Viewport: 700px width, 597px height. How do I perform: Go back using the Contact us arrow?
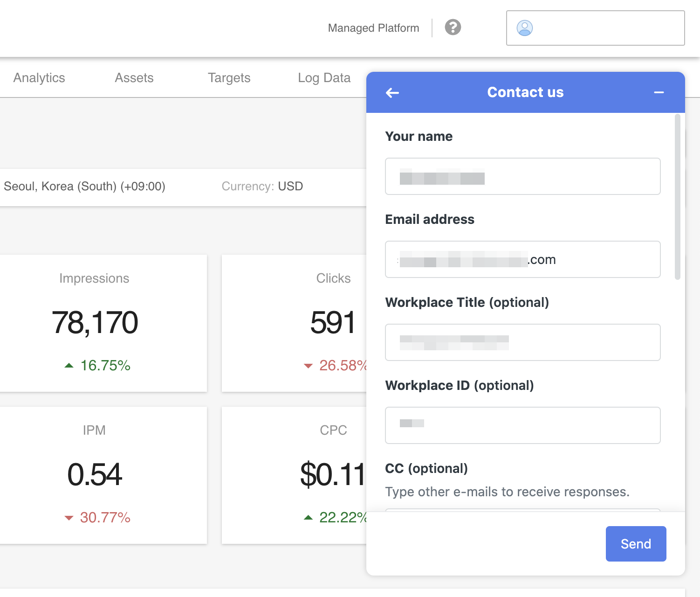click(x=392, y=93)
